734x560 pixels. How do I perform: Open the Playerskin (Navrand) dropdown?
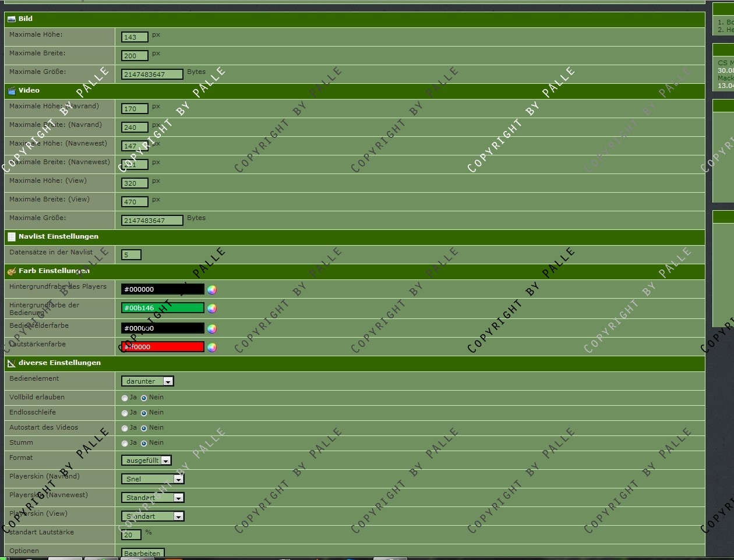153,479
